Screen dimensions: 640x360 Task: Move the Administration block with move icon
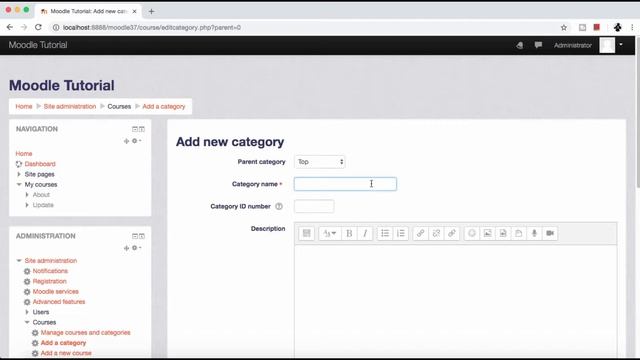click(126, 248)
